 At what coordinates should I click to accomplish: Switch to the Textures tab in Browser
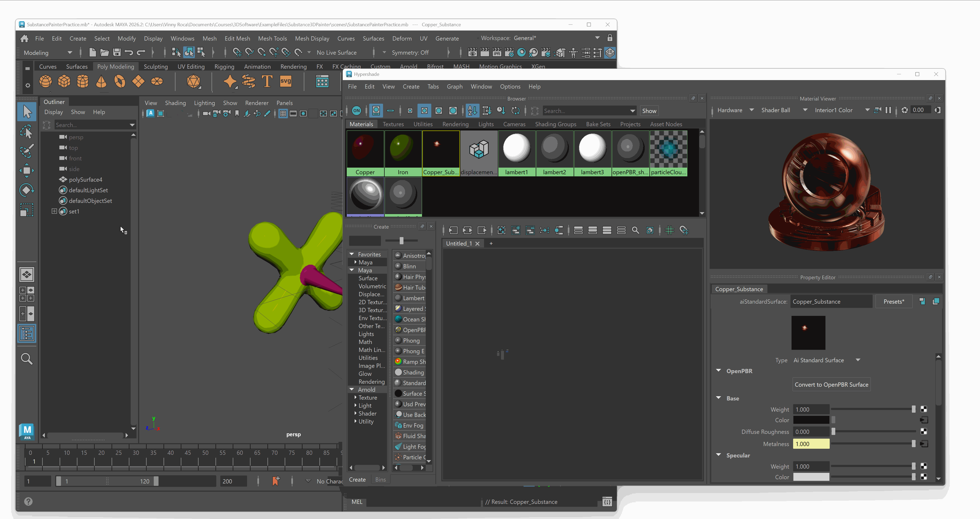click(393, 124)
